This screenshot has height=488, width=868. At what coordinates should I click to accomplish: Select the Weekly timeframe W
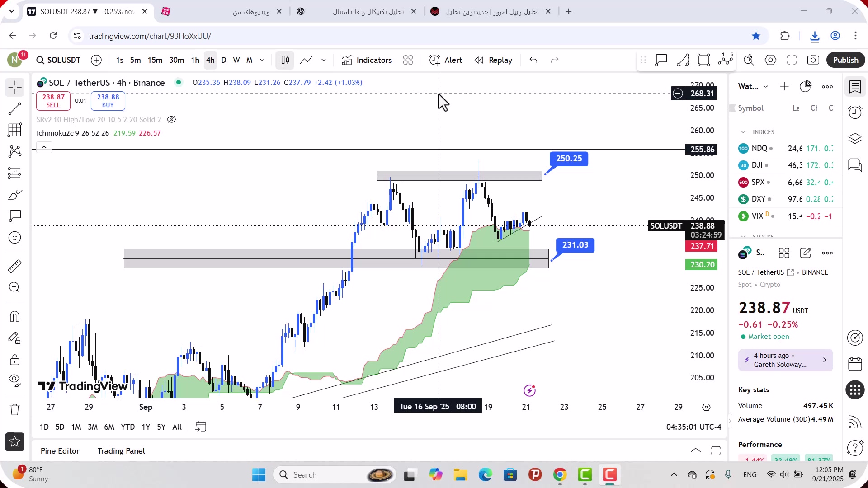coord(236,60)
